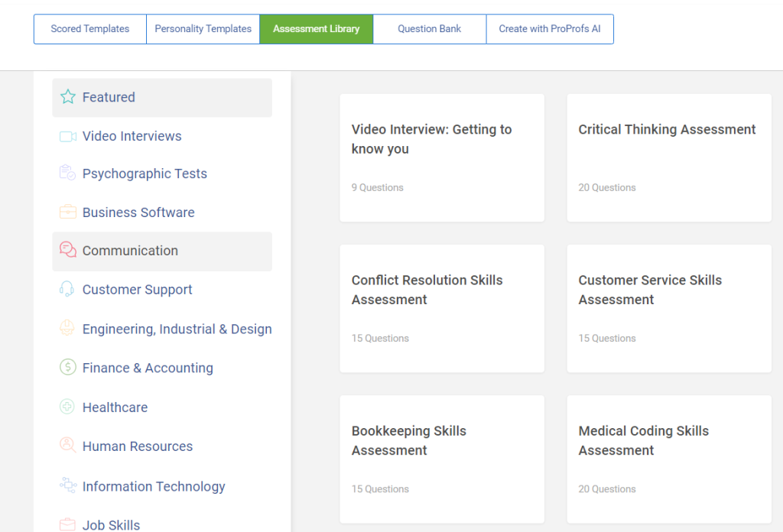Click the Communication chat bubbles icon
Screen dimensions: 783x532
point(68,251)
